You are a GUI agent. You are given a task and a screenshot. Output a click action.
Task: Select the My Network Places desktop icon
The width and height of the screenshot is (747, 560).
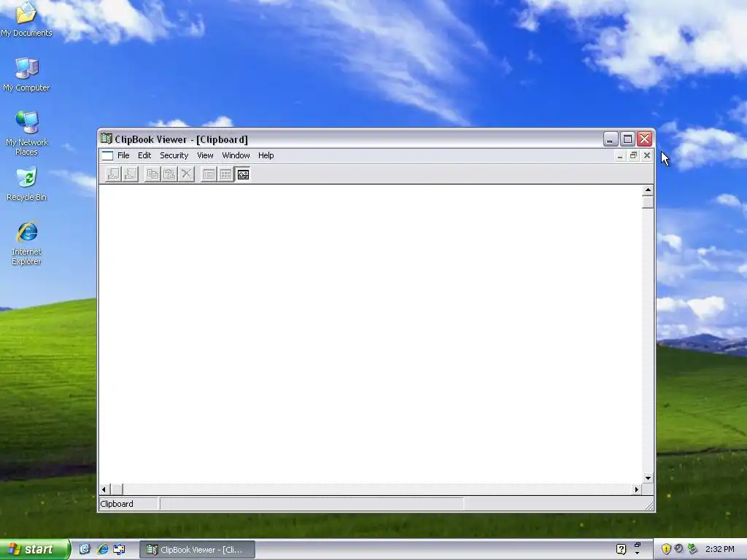(x=26, y=134)
